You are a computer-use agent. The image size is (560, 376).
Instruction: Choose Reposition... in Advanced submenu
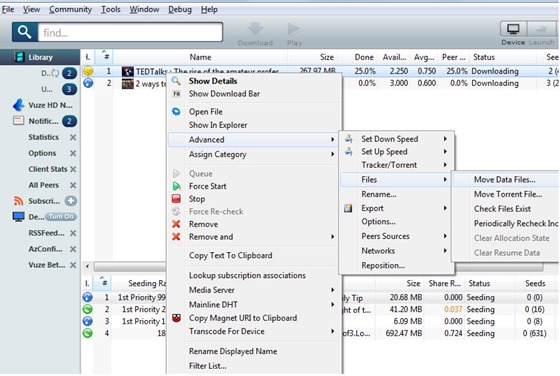(383, 266)
